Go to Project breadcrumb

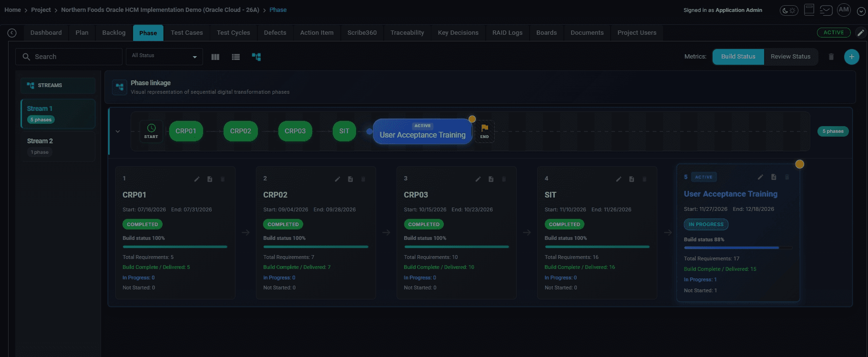click(x=41, y=10)
